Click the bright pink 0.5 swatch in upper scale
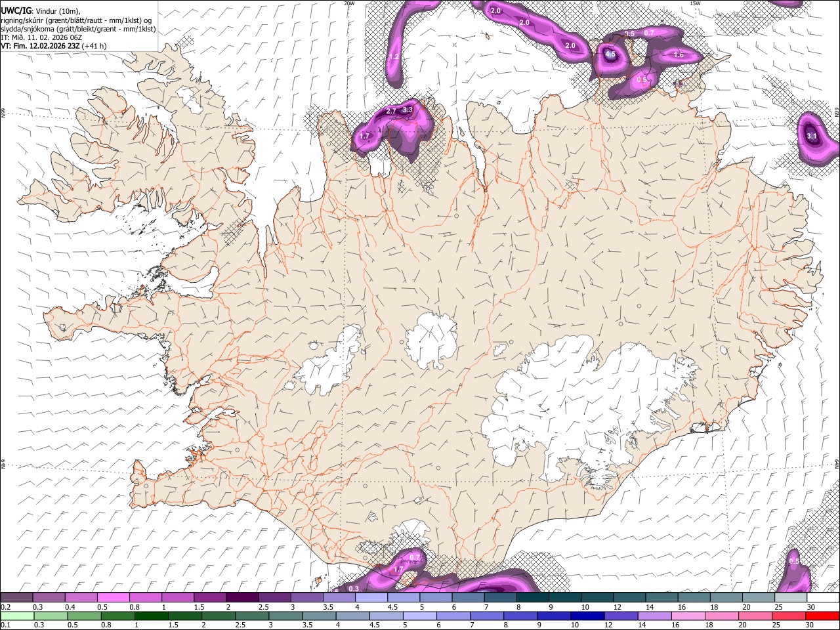 pos(114,597)
